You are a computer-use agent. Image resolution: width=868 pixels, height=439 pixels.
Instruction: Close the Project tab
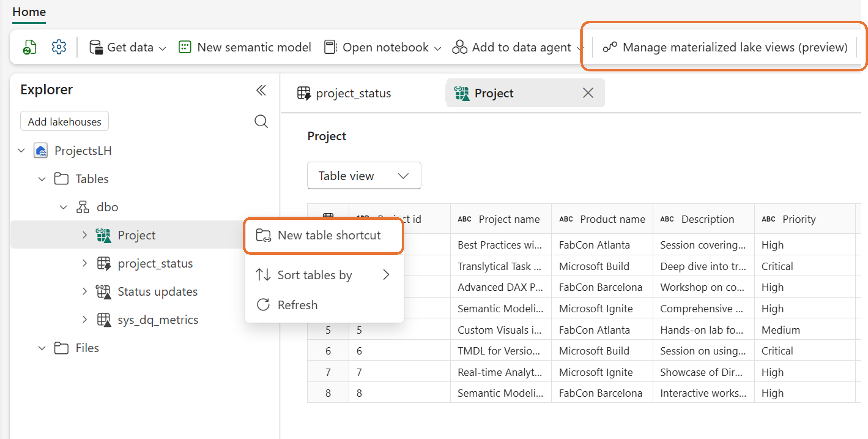(x=588, y=93)
